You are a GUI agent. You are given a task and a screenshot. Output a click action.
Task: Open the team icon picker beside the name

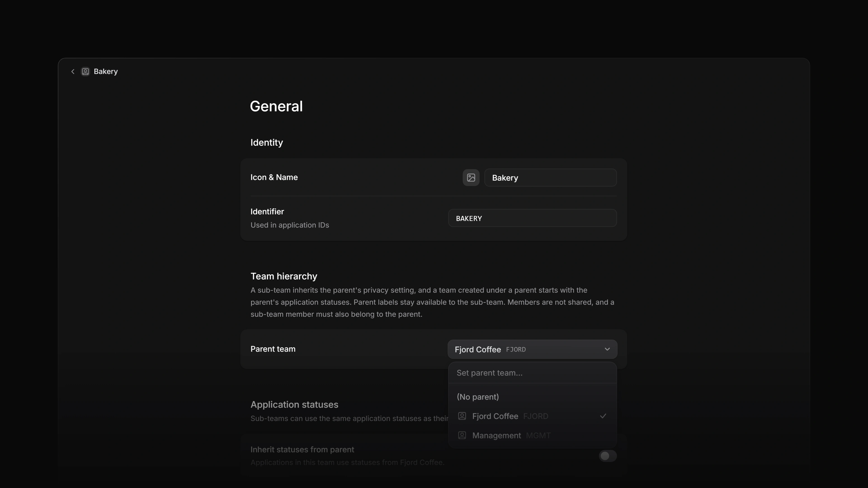pos(471,178)
